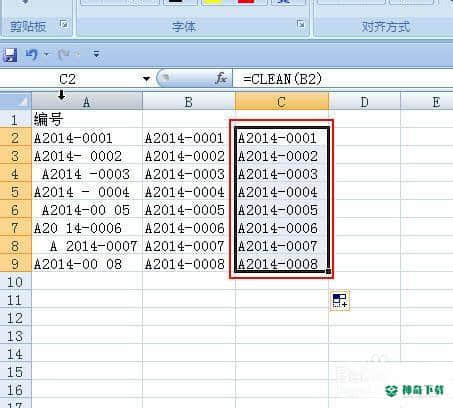Expand the Name Box dropdown arrow
Image resolution: width=453 pixels, height=408 pixels.
click(x=146, y=79)
